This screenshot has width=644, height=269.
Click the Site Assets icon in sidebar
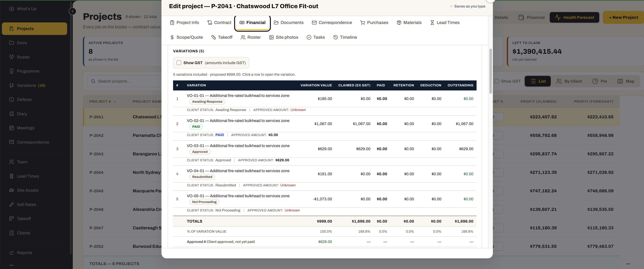pos(11,190)
